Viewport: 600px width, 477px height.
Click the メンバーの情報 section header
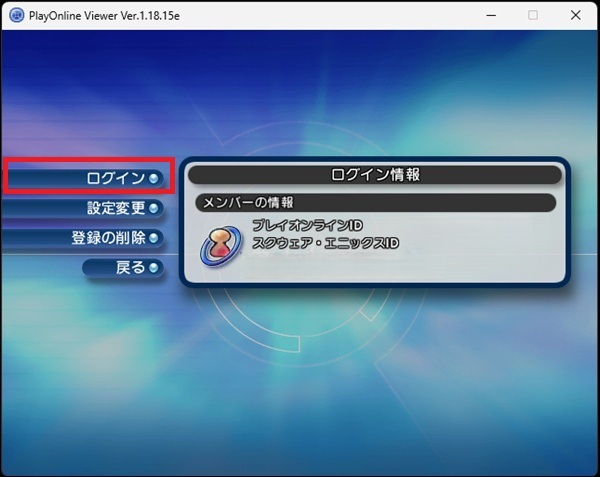pyautogui.click(x=375, y=203)
